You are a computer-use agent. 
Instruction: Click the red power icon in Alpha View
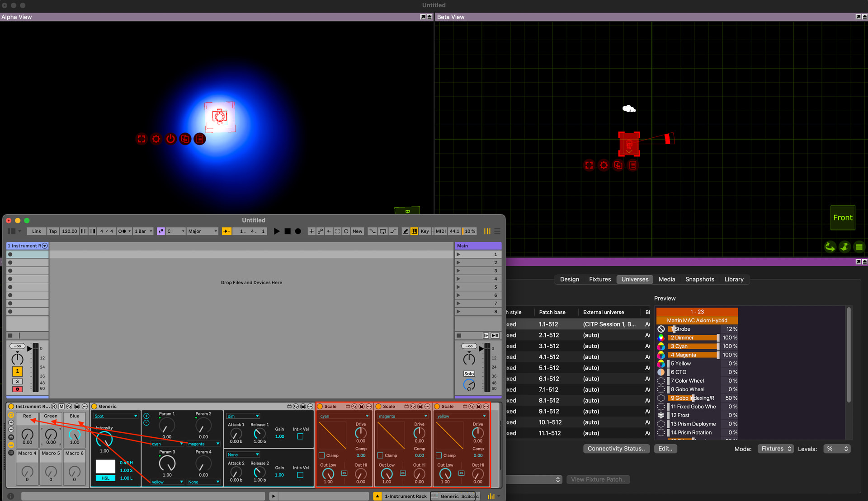pyautogui.click(x=170, y=139)
